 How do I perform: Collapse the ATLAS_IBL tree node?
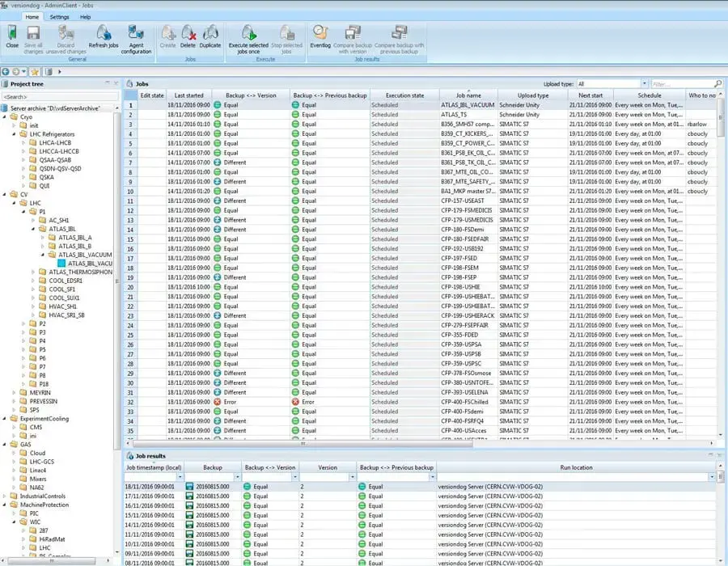[33, 229]
